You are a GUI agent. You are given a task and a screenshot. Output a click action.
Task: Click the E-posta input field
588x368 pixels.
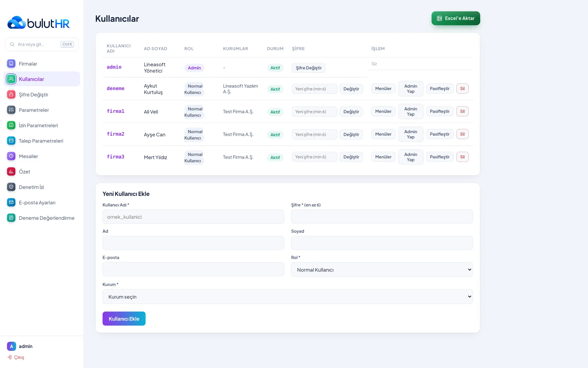point(193,269)
